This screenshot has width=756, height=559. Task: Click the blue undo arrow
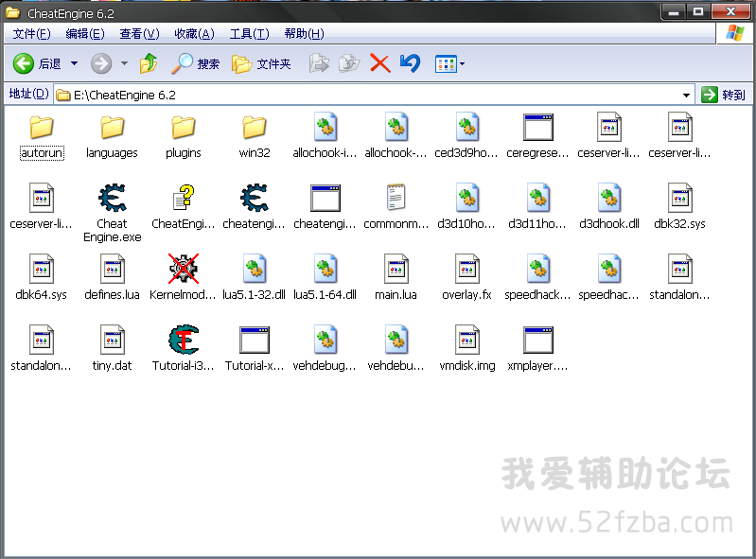pyautogui.click(x=411, y=63)
